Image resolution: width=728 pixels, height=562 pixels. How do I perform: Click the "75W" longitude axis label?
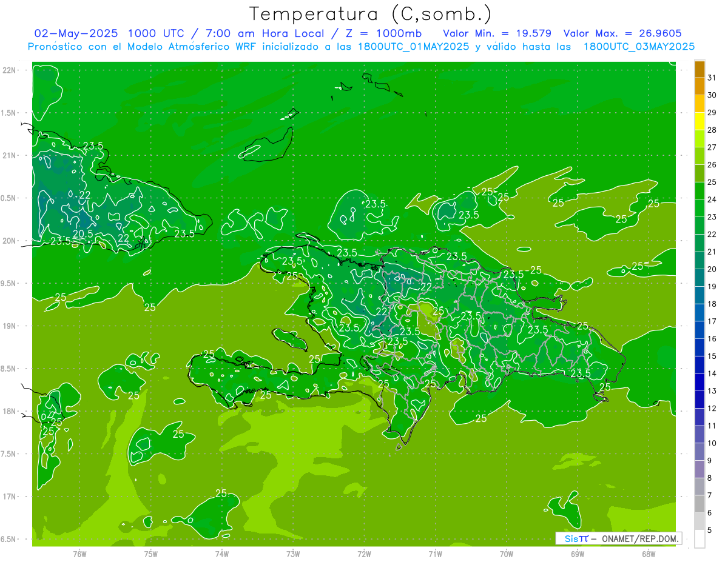[151, 554]
